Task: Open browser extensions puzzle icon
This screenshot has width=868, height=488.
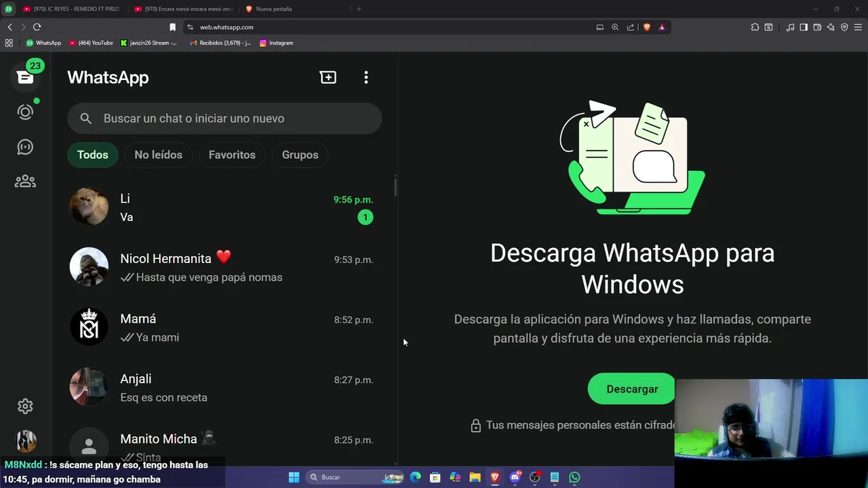Action: 755,27
